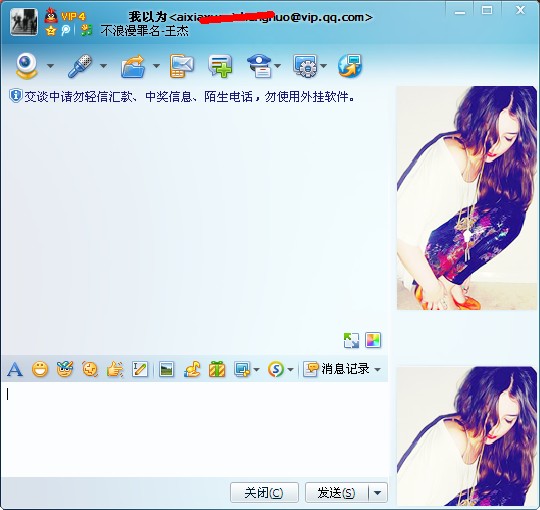
Task: Create a discussion group with the chat-plus icon
Action: tap(220, 66)
